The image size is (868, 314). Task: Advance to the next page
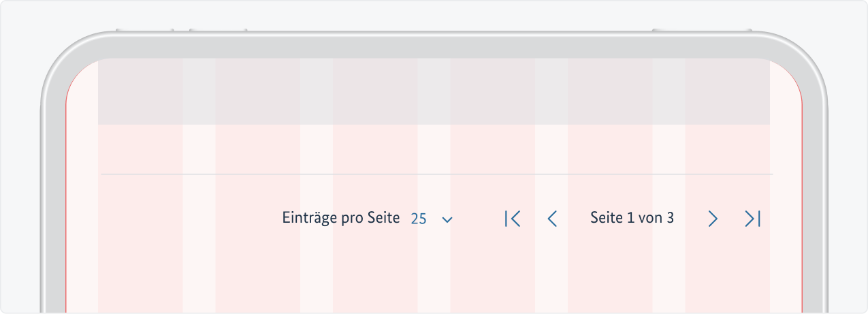click(713, 219)
